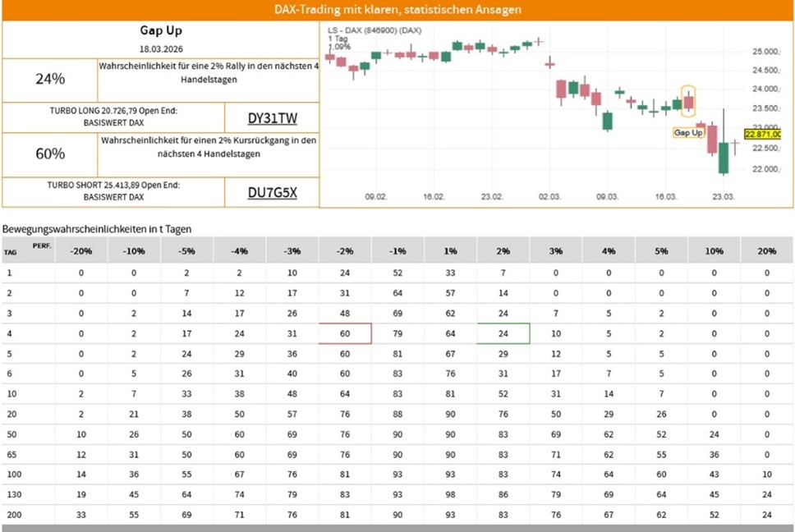Select the row label 130 in table
Viewport: 795px width, 532px height.
click(12, 496)
